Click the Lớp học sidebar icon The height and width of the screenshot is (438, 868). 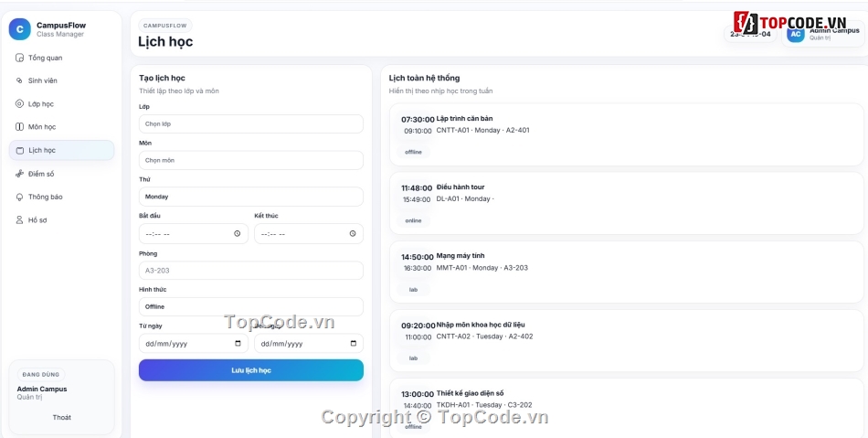coord(19,104)
